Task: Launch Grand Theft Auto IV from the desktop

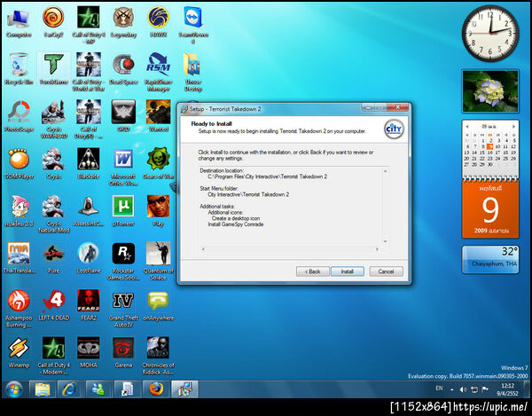Action: [123, 309]
